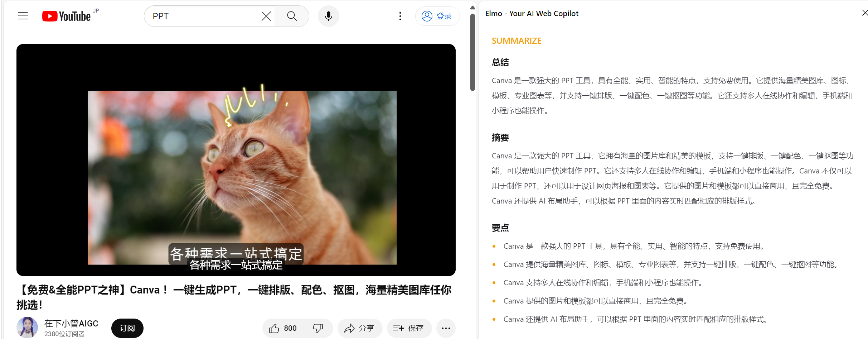Subscribe using the 订阅 button
Viewport: 868px width, 339px height.
[x=127, y=328]
